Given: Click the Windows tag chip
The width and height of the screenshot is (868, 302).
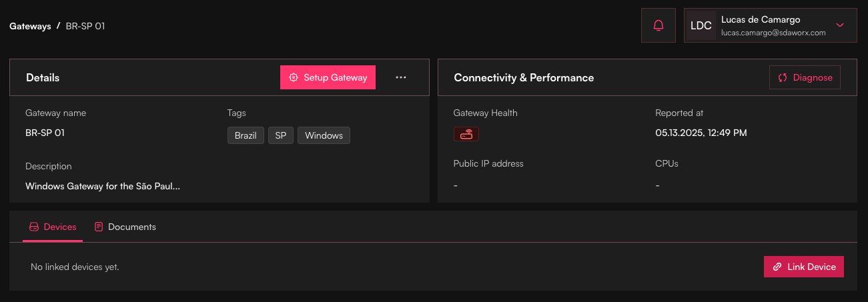Looking at the screenshot, I should click(324, 135).
